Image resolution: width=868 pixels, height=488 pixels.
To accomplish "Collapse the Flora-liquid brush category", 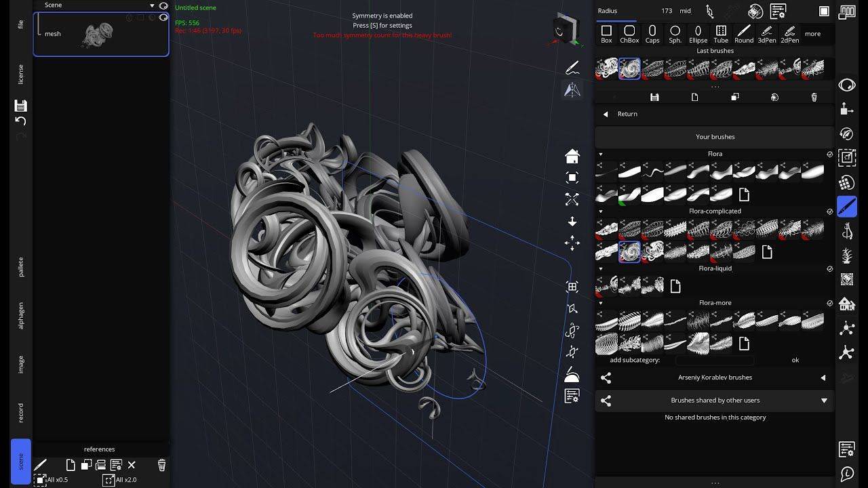I will pos(601,269).
